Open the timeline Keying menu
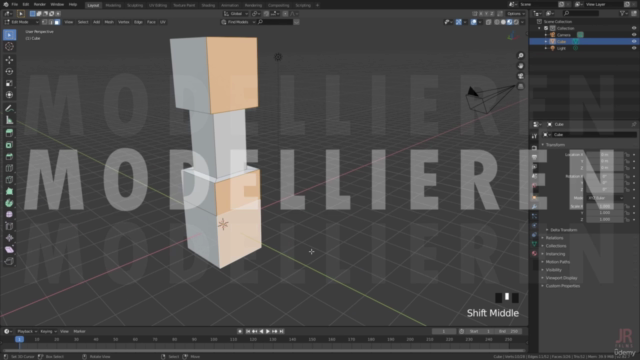The width and height of the screenshot is (640, 360). tap(47, 331)
